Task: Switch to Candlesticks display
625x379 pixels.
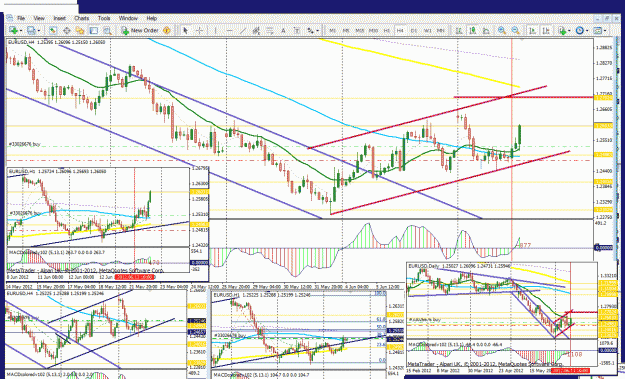Action: tap(473, 30)
